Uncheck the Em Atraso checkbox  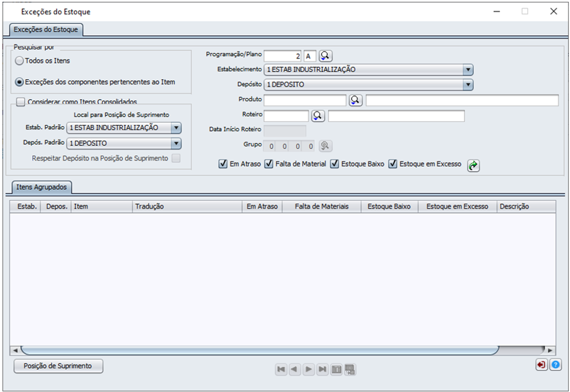tap(223, 165)
